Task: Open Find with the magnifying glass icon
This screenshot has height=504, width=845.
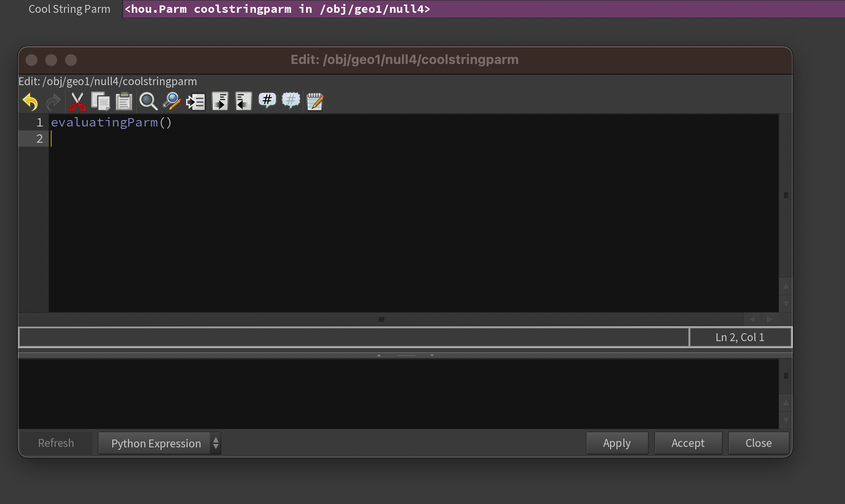Action: [x=148, y=101]
